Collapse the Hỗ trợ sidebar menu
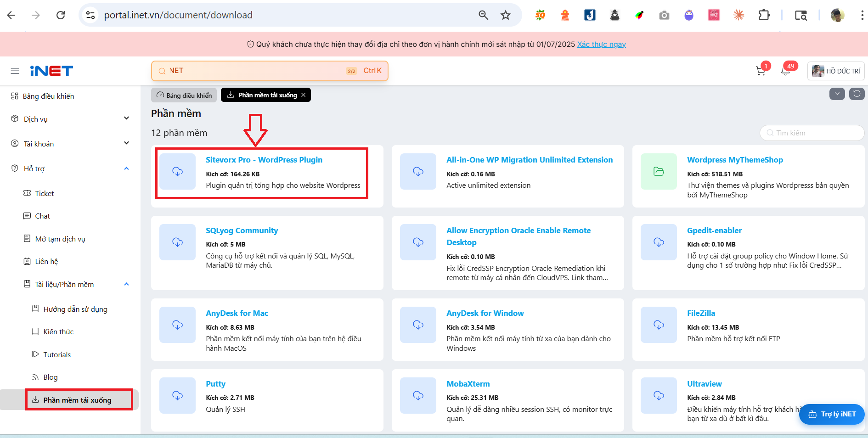 tap(70, 168)
